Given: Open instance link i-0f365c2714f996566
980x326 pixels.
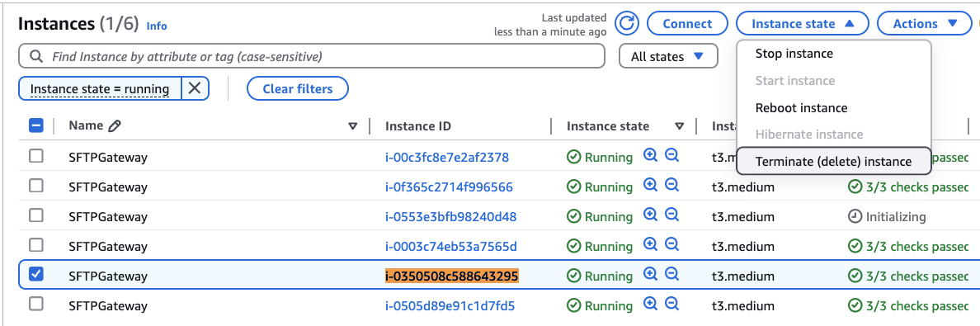Looking at the screenshot, I should [x=449, y=187].
